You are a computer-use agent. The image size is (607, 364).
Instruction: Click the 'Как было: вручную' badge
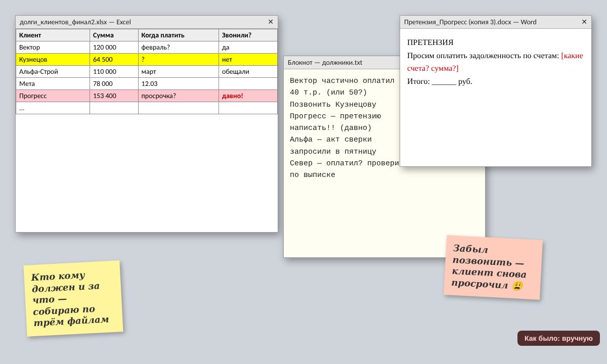click(558, 338)
